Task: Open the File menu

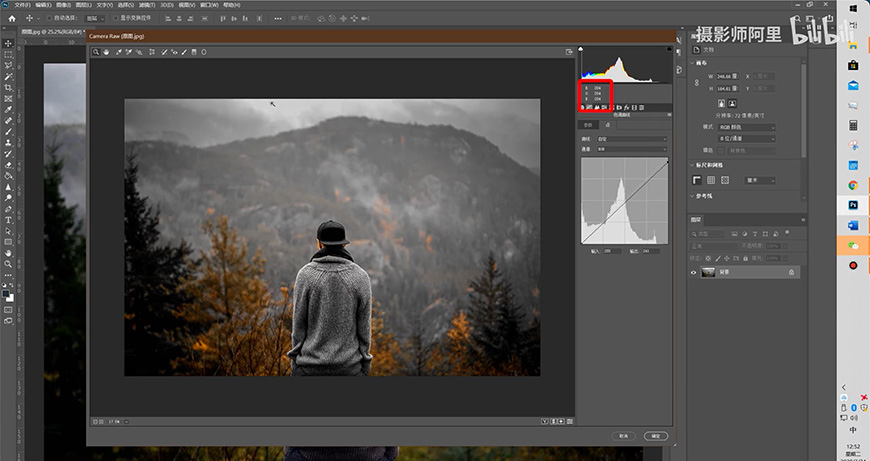Action: coord(23,4)
